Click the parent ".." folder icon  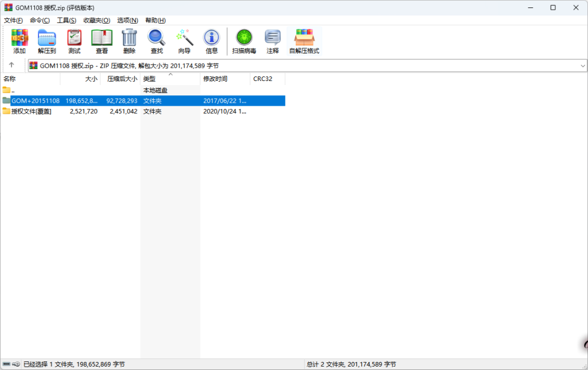point(6,90)
